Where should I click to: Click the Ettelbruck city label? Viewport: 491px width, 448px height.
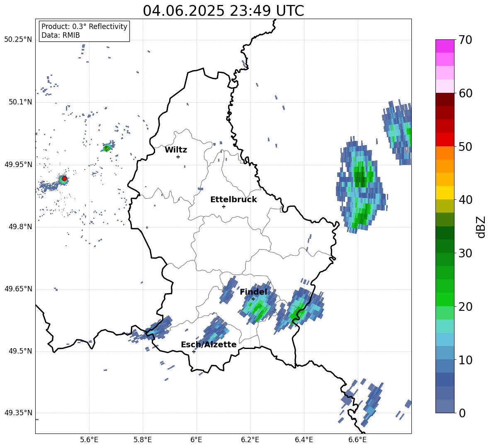[233, 200]
